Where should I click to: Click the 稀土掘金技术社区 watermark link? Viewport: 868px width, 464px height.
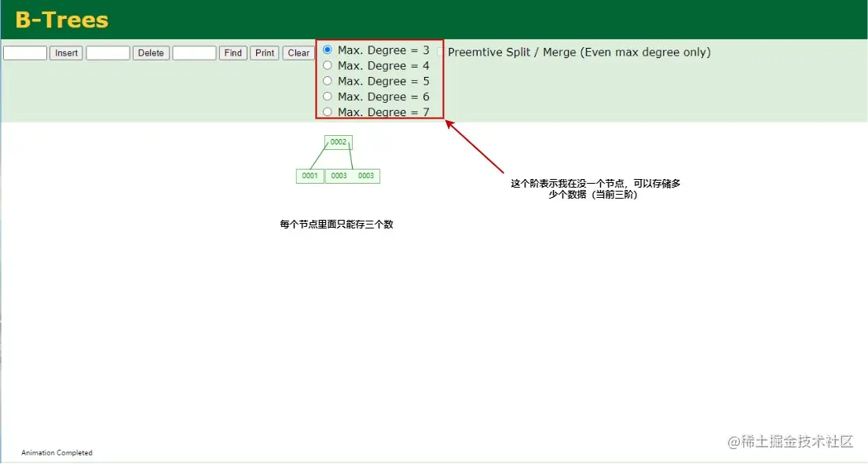(792, 442)
